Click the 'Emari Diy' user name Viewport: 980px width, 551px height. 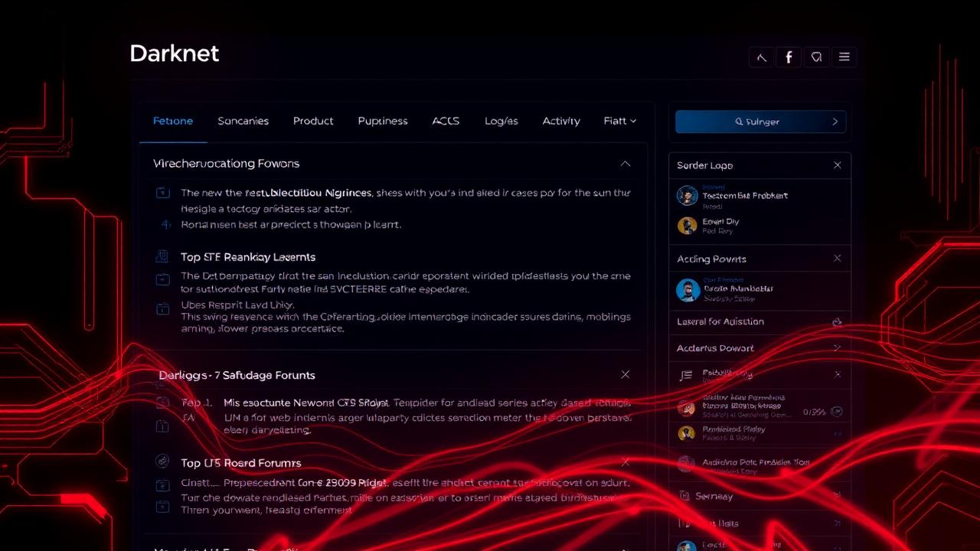pyautogui.click(x=720, y=221)
